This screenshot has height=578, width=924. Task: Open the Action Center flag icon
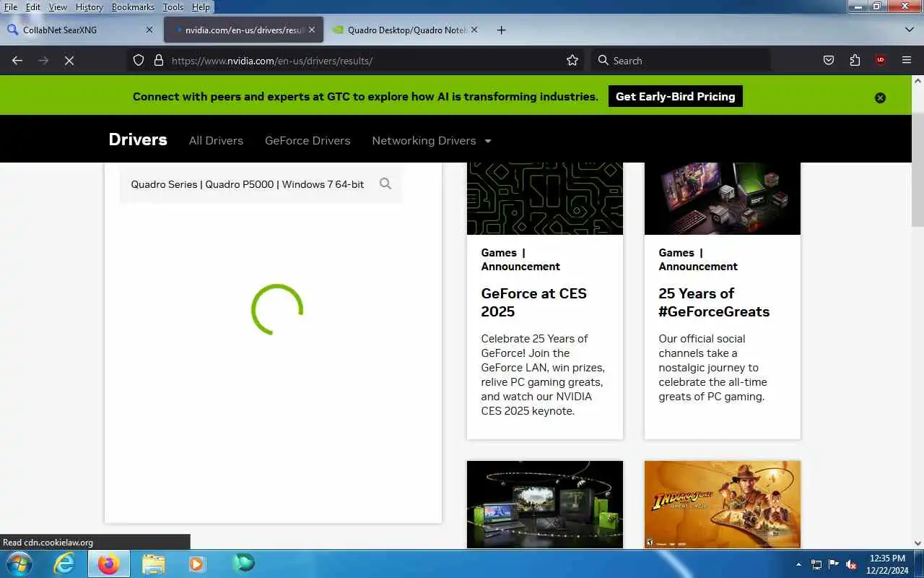834,564
